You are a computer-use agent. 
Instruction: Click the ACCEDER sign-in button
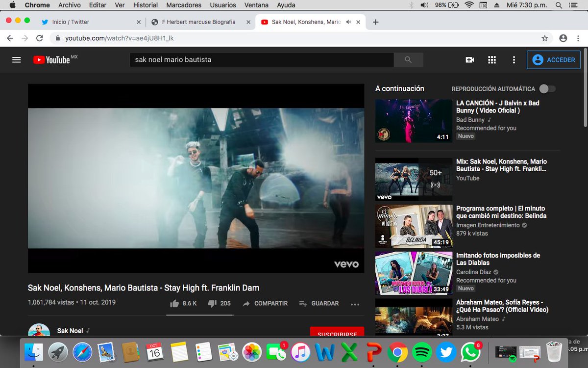(554, 60)
